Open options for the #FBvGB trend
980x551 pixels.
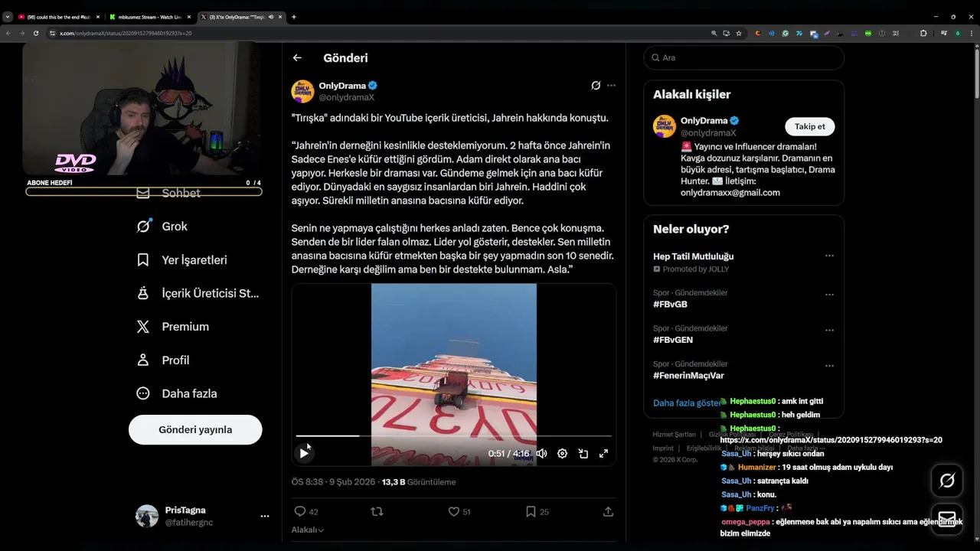coord(829,295)
